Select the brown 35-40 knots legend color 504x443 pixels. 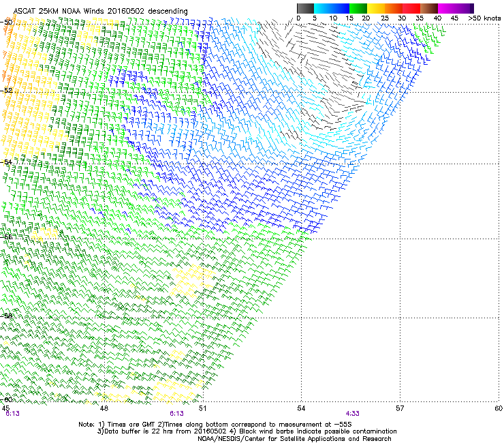(429, 8)
